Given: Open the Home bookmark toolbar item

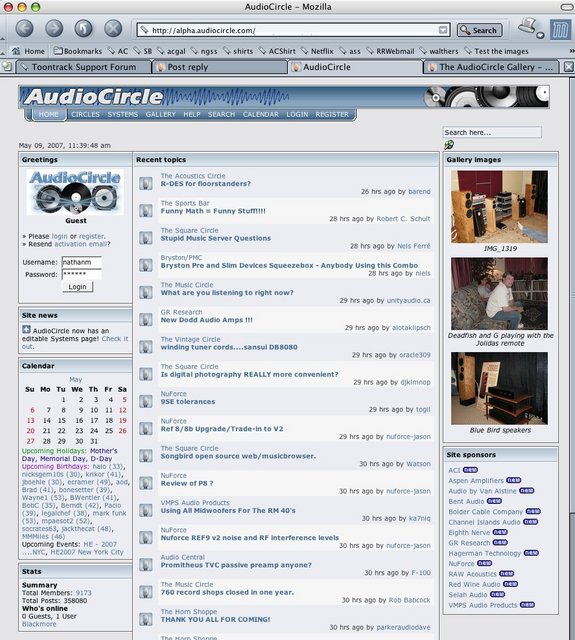Looking at the screenshot, I should 29,51.
